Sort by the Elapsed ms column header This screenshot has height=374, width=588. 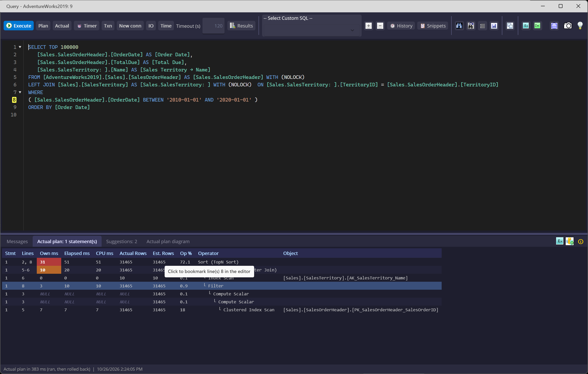77,253
